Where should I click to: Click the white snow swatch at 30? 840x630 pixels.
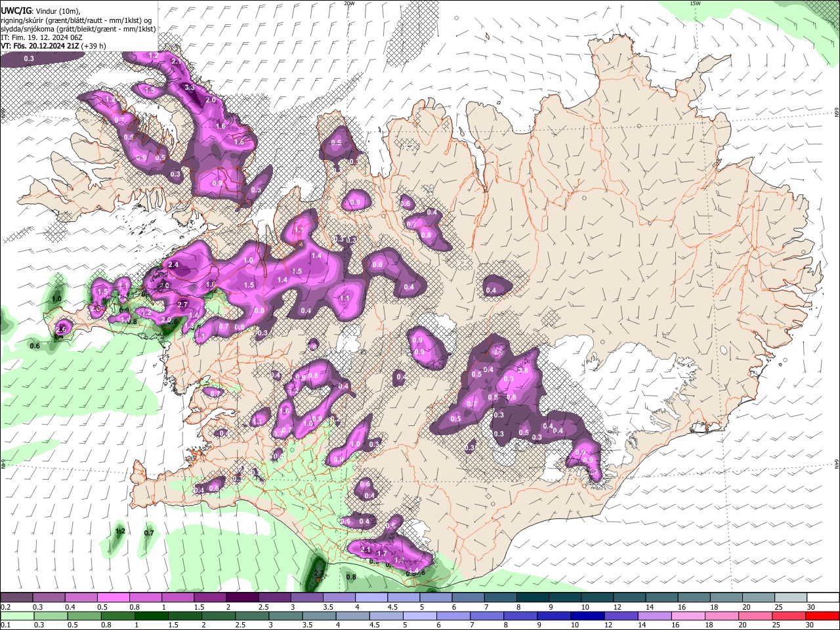coord(823,598)
